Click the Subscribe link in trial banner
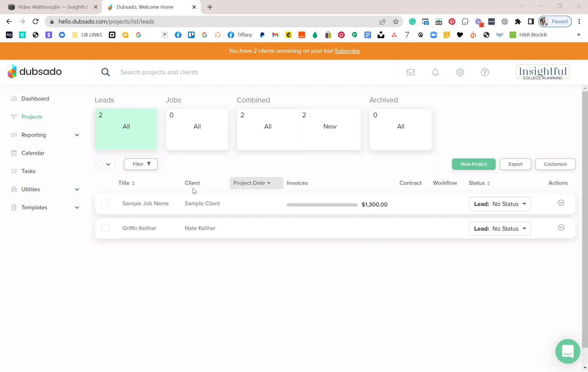 point(347,51)
